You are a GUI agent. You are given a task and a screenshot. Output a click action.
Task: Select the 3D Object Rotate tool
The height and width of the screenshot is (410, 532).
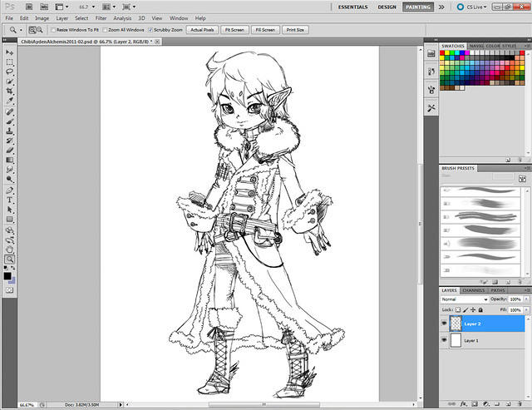point(9,230)
